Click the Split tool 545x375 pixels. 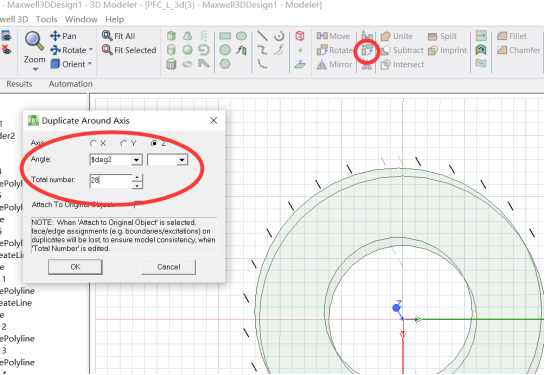pos(442,36)
